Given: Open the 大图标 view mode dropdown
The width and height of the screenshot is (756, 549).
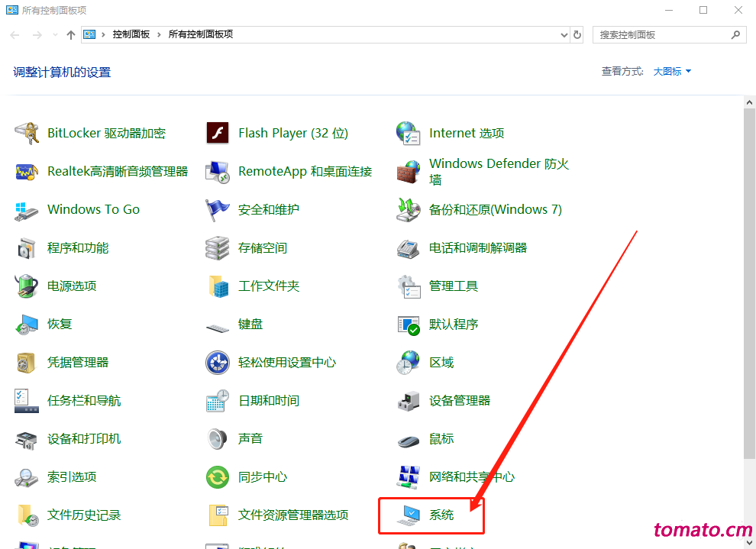Looking at the screenshot, I should (672, 71).
